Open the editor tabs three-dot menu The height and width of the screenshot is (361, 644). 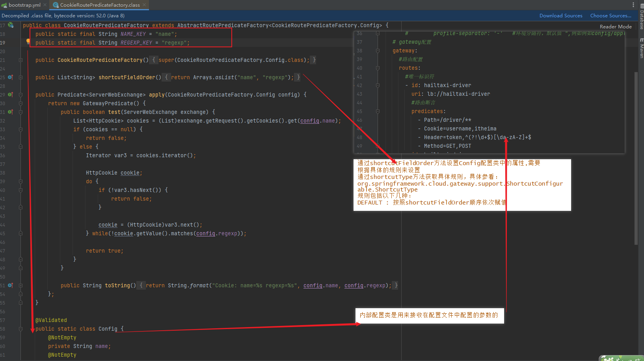pos(633,5)
